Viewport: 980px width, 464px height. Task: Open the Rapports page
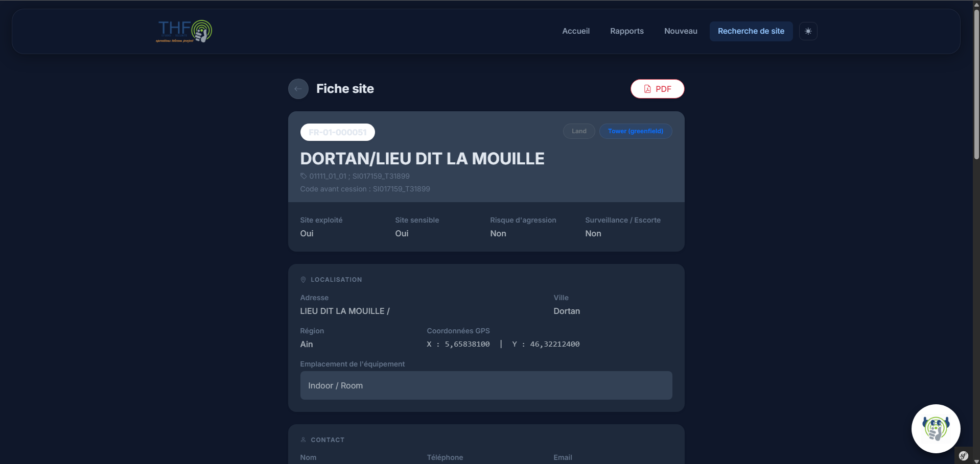click(627, 31)
